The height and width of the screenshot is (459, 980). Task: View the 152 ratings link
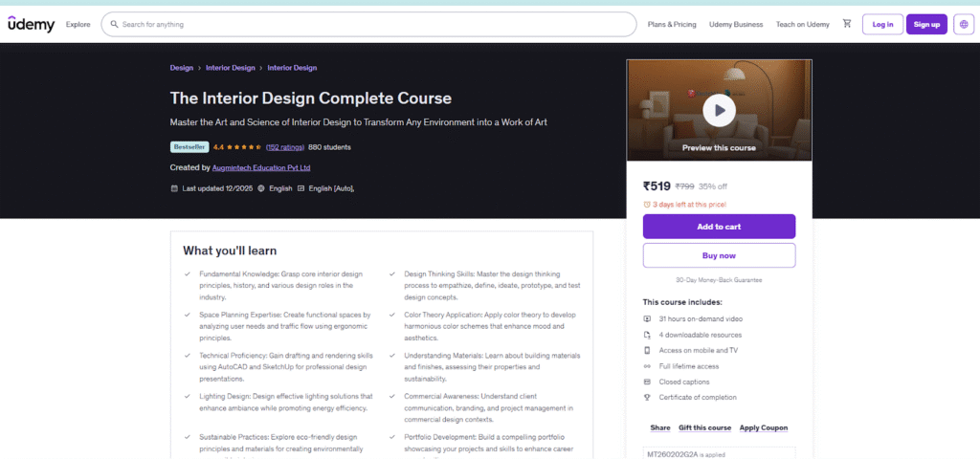click(x=285, y=147)
